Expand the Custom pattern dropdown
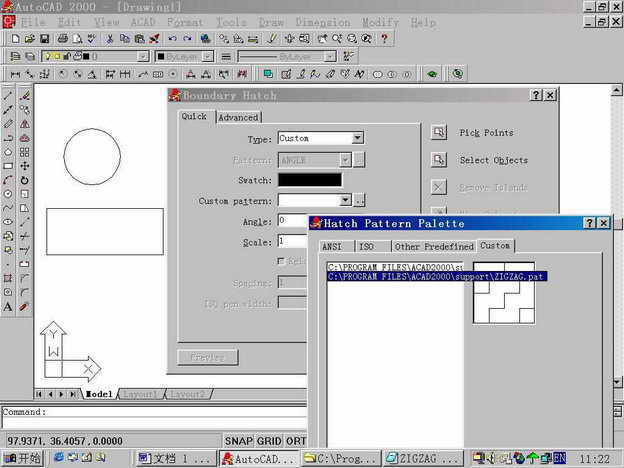The height and width of the screenshot is (468, 624). click(x=345, y=201)
